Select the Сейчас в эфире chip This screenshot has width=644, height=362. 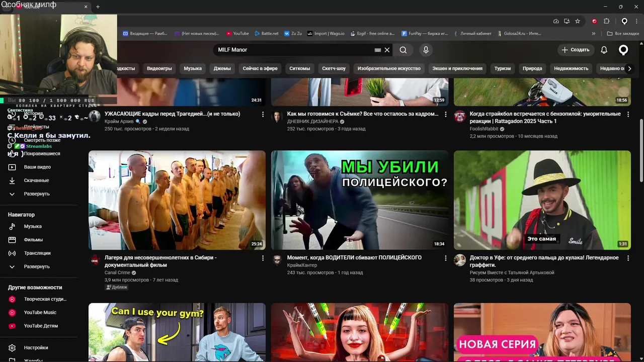click(260, 68)
